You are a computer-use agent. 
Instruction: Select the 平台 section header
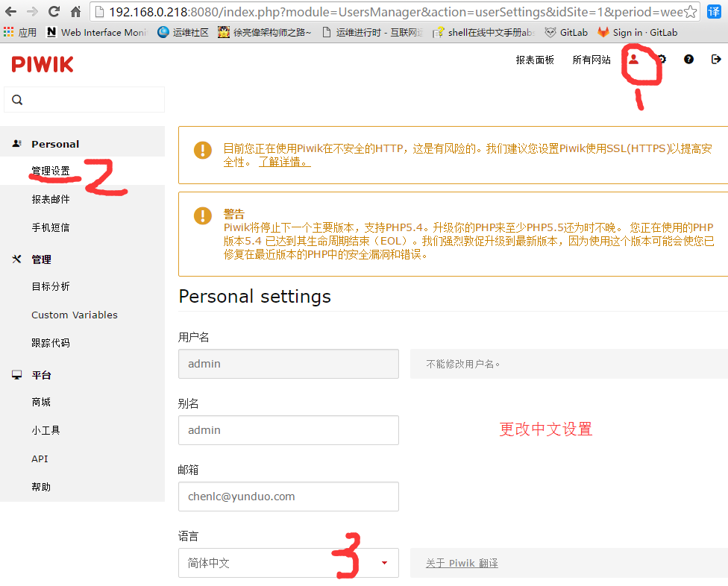click(41, 375)
